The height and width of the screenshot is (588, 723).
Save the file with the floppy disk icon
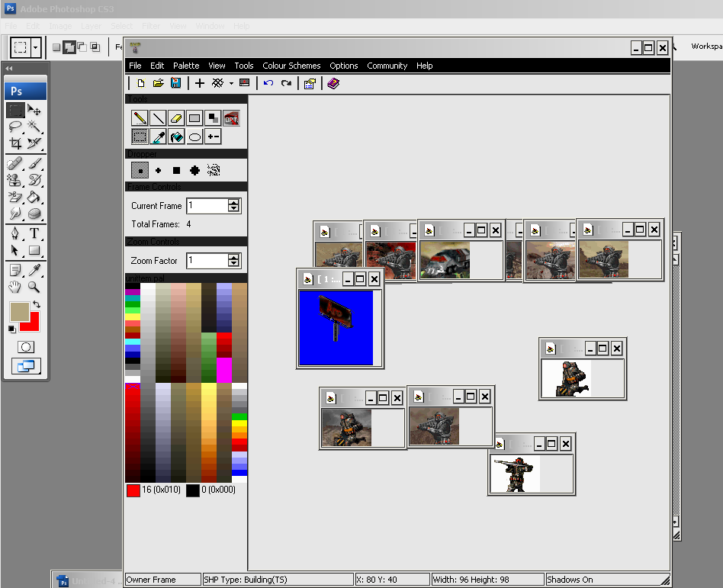175,83
